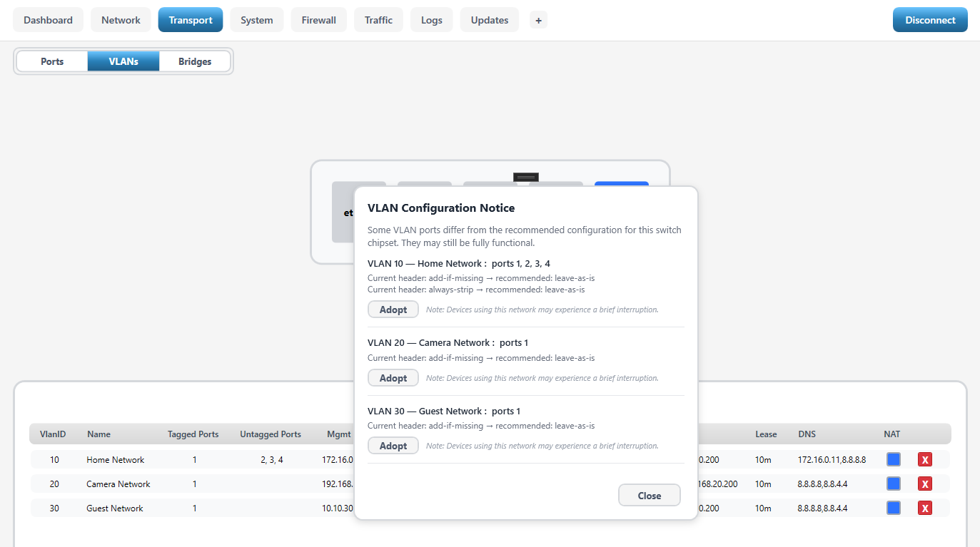Click the Camera Network lease value 10m
The width and height of the screenshot is (980, 547).
pyautogui.click(x=763, y=484)
